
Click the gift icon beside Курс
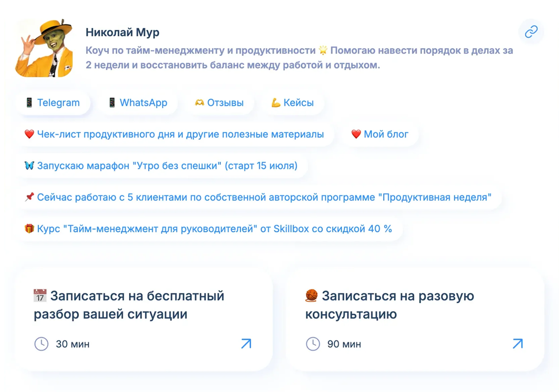point(29,229)
